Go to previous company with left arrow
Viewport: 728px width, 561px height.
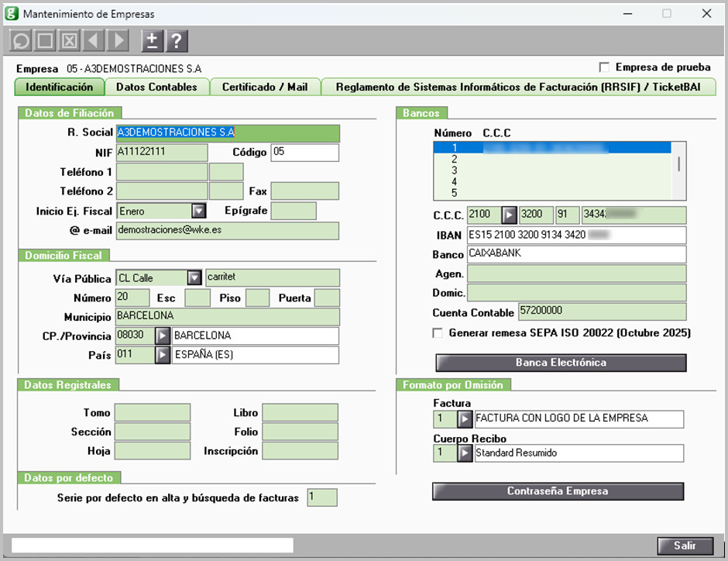(93, 41)
